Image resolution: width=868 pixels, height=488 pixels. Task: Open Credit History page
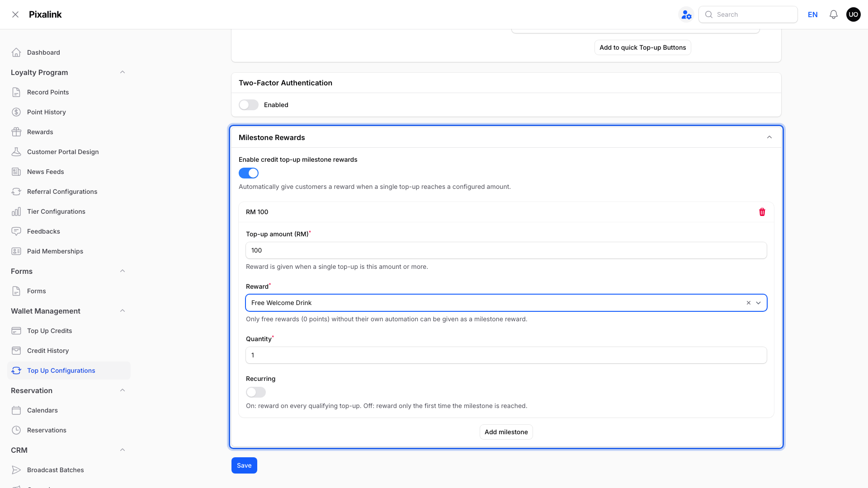pyautogui.click(x=69, y=351)
